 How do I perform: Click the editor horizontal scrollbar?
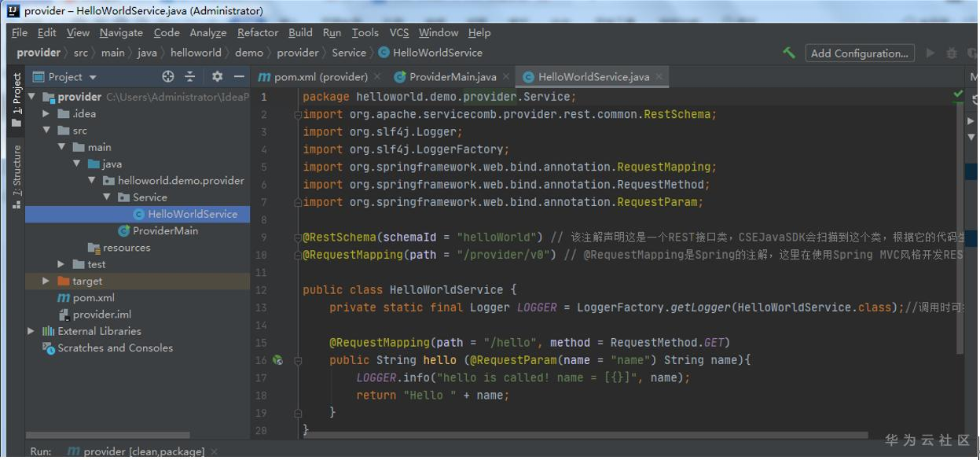pyautogui.click(x=586, y=433)
